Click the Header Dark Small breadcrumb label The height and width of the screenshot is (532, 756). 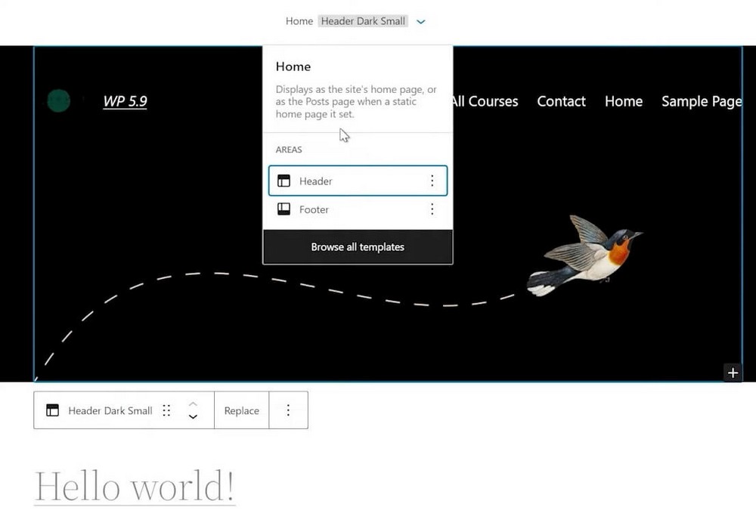tap(363, 21)
